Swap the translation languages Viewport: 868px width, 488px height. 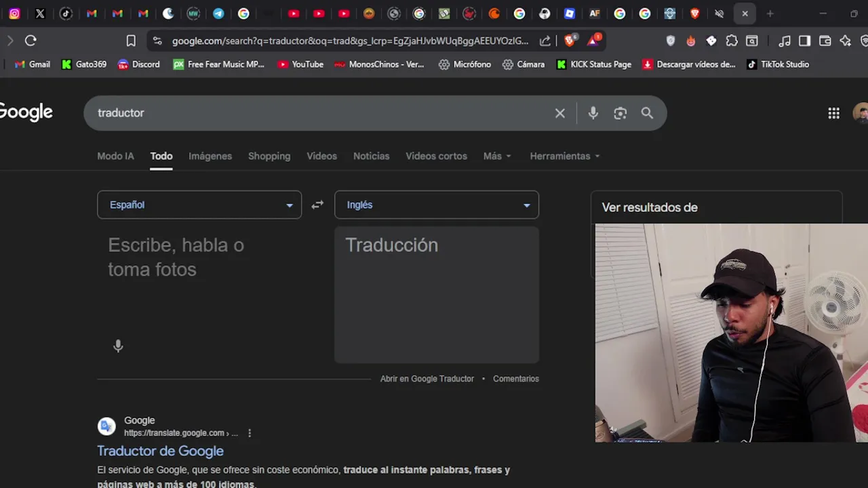[317, 205]
